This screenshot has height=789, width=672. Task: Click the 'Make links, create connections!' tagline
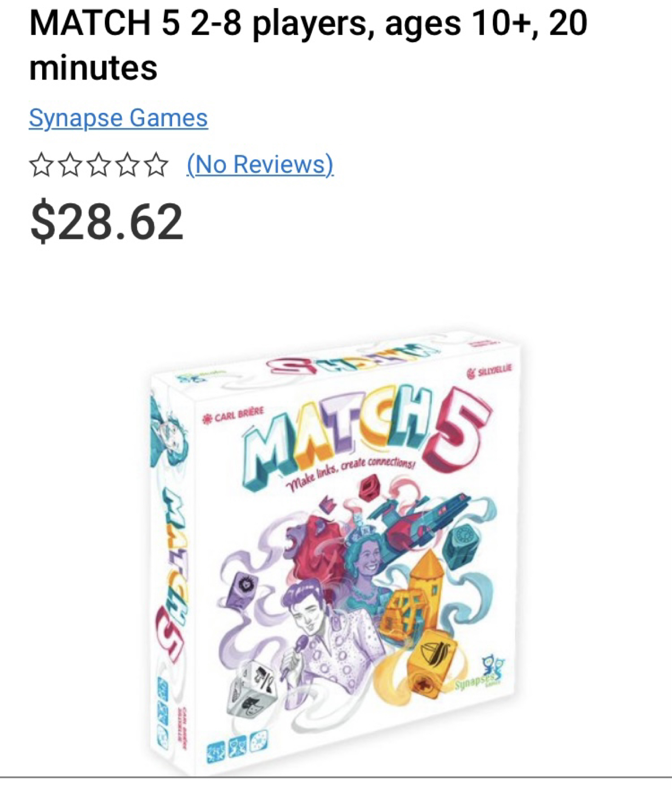pos(351,472)
